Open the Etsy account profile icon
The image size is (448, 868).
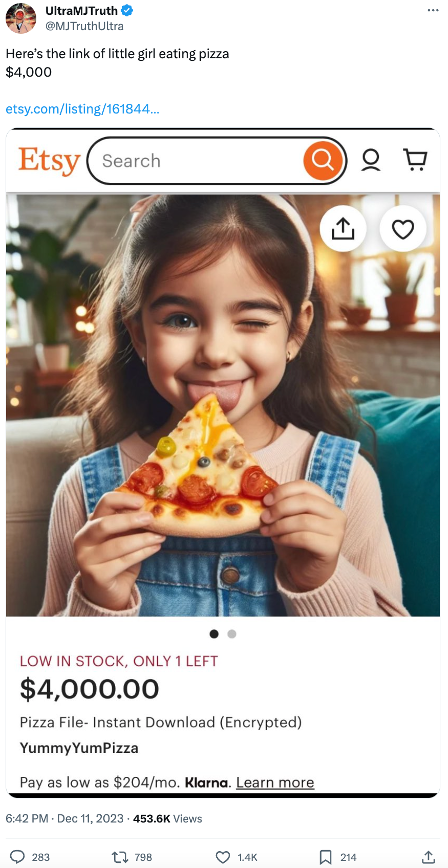(371, 160)
